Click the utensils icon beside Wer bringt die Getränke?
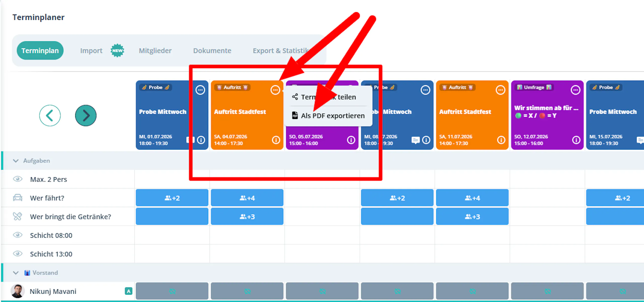 [x=18, y=216]
